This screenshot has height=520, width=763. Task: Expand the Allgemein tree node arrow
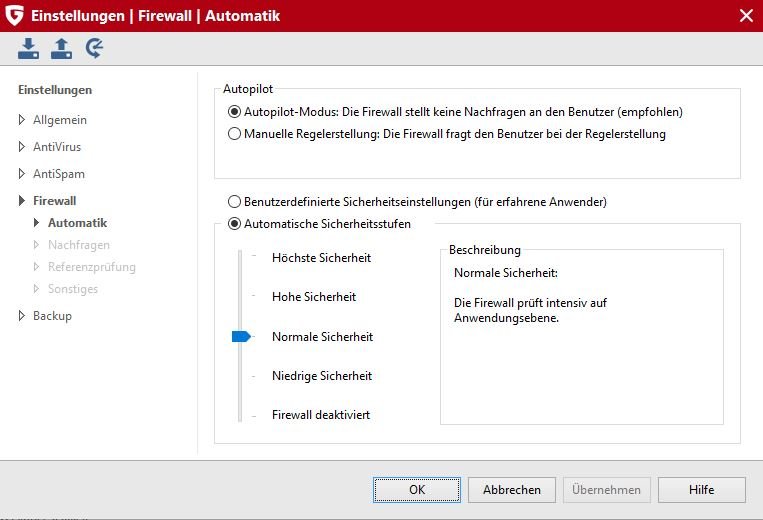point(23,120)
